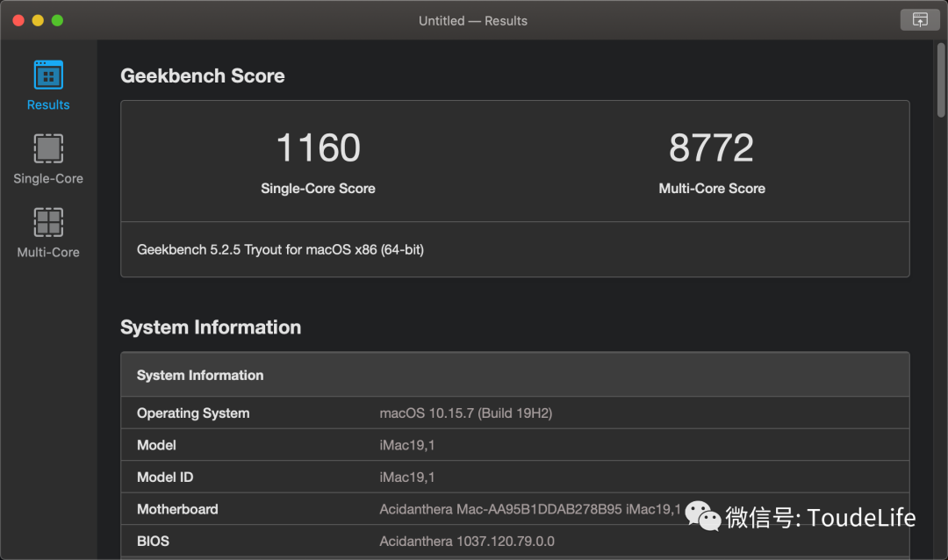Click the Geekbench Score heading
Image resolution: width=948 pixels, height=560 pixels.
pyautogui.click(x=203, y=75)
